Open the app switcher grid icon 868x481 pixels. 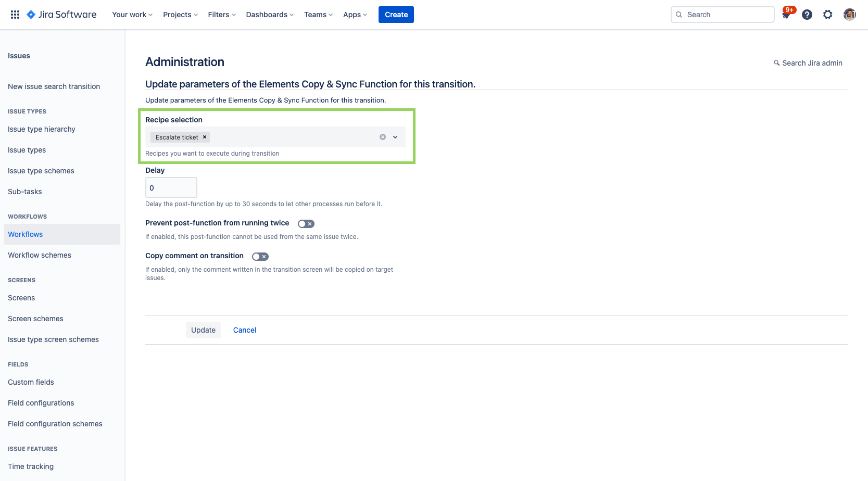point(15,15)
